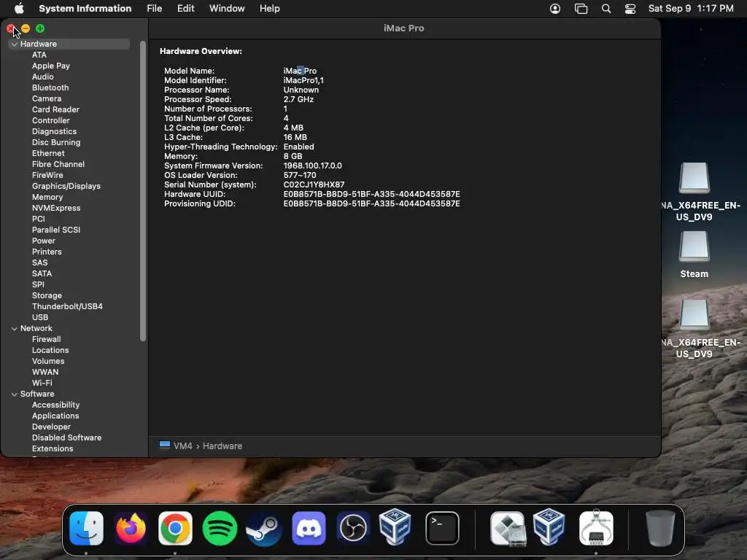The image size is (747, 560).
Task: Select Parallel SCSI in the sidebar
Action: (x=56, y=230)
